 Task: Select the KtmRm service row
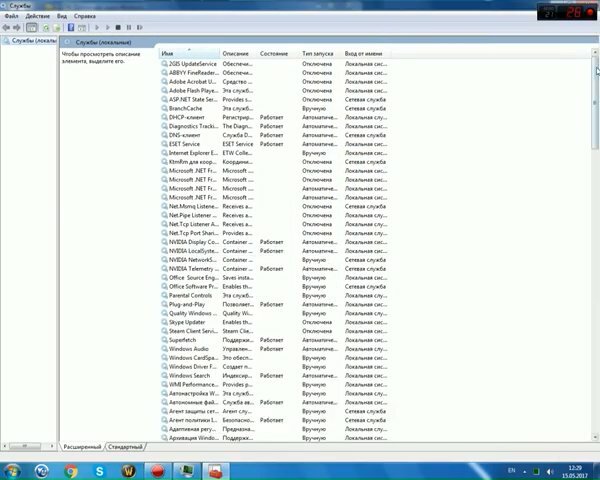coord(274,162)
